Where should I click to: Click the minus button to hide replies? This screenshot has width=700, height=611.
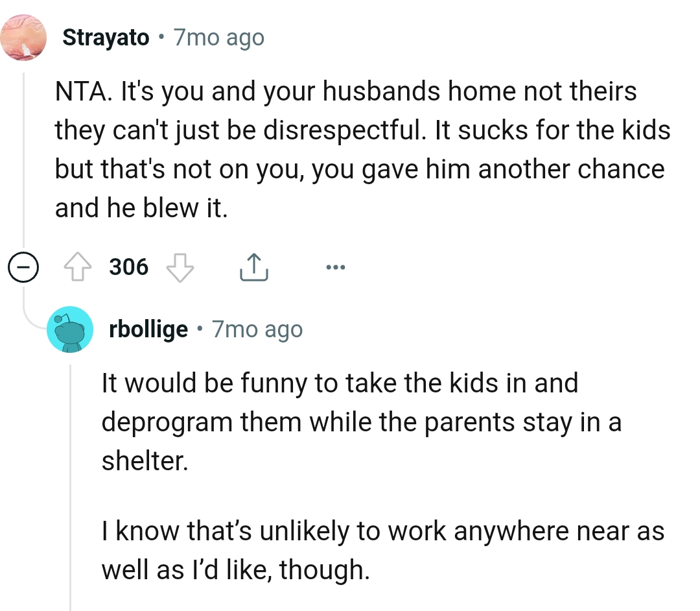coord(23,266)
